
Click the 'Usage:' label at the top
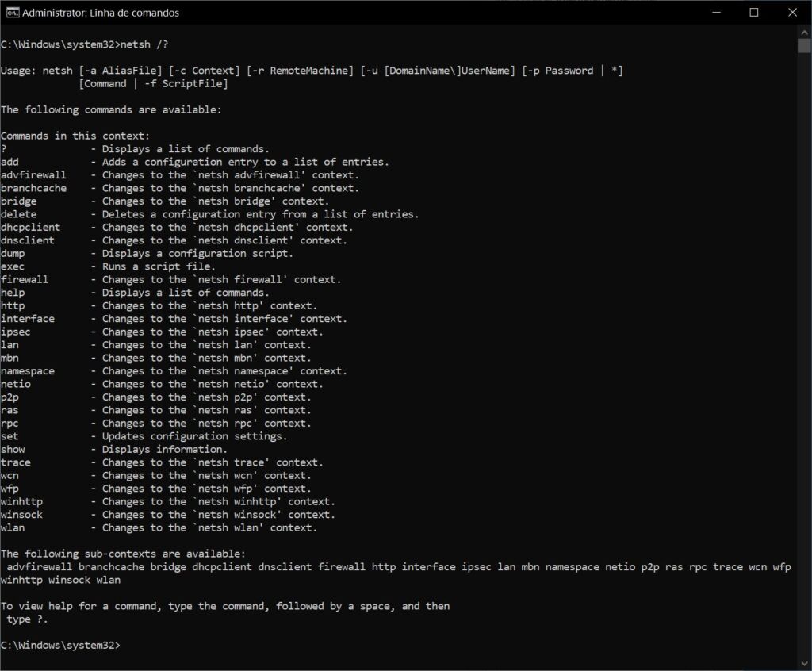[x=18, y=71]
